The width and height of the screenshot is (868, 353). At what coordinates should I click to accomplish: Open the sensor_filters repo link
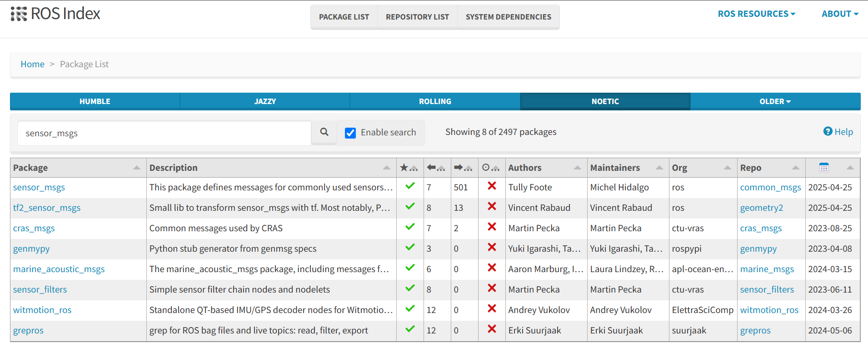[x=767, y=289]
